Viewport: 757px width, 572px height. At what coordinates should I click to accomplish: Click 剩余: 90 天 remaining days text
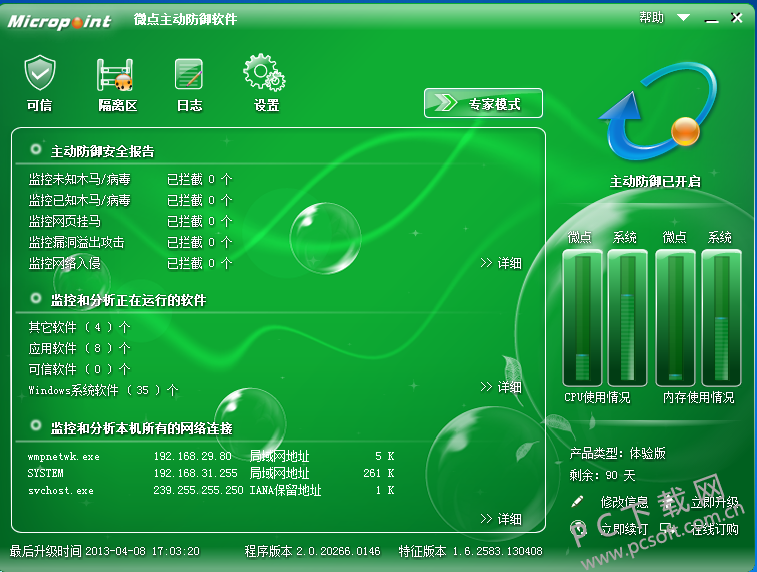tap(602, 475)
